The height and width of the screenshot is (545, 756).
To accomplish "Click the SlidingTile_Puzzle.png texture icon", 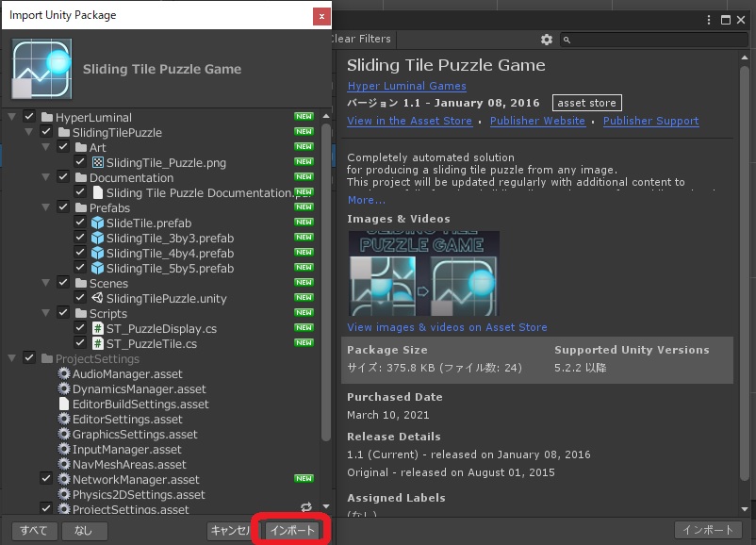I will [x=97, y=162].
